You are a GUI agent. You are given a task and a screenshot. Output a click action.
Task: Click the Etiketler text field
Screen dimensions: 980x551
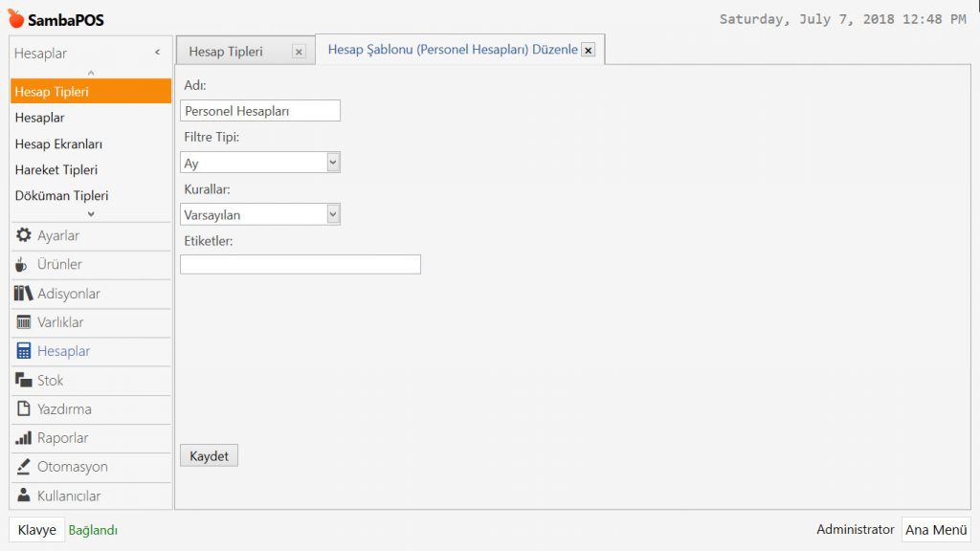tap(300, 264)
